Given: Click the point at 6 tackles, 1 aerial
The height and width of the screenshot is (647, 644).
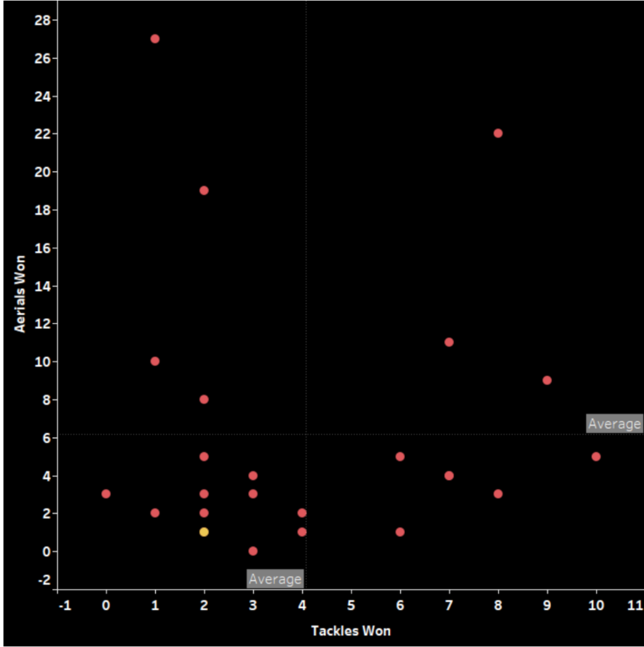Looking at the screenshot, I should [400, 532].
